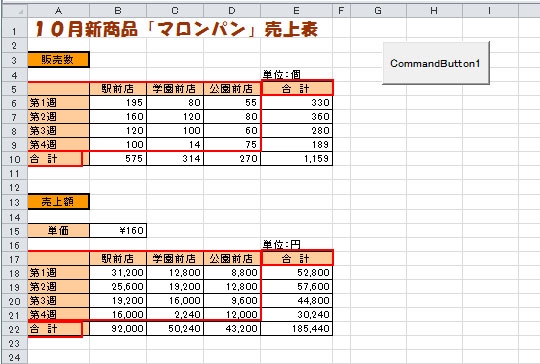Select the 第4週 cell in row 21
Image resolution: width=540 pixels, height=364 pixels.
tap(58, 314)
